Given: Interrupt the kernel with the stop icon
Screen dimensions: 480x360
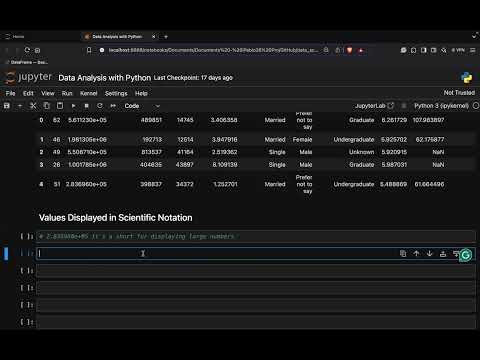Looking at the screenshot, I should [87, 106].
